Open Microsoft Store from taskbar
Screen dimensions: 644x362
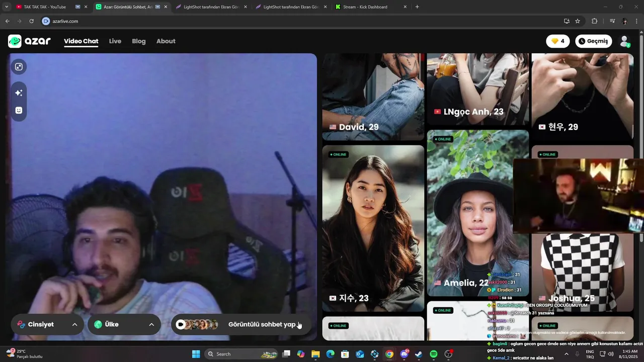345,354
